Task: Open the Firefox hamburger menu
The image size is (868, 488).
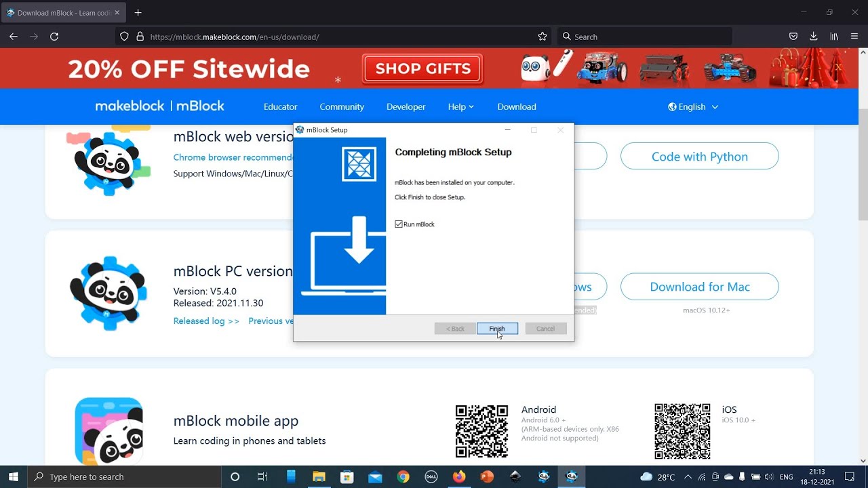Action: pos(854,37)
